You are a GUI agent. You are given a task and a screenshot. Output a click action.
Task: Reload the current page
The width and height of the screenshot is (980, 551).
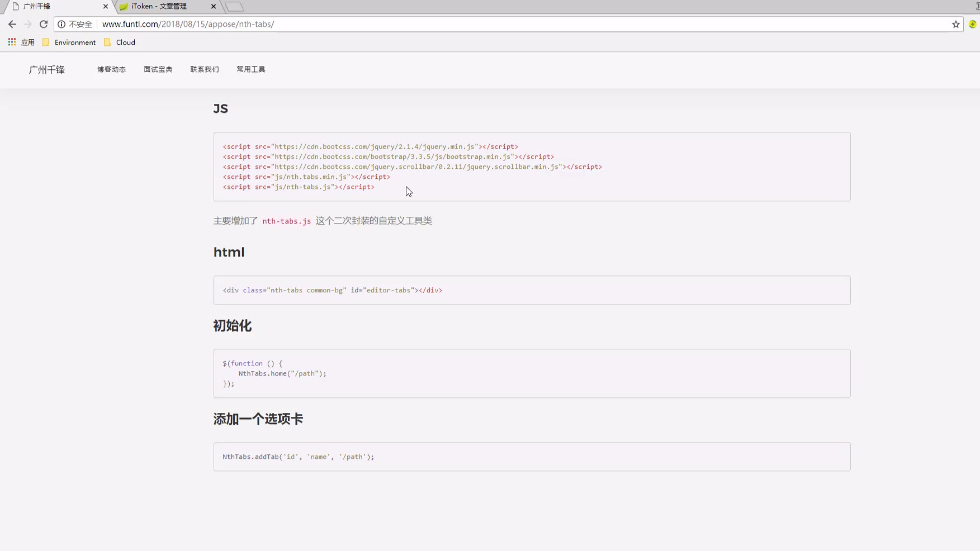44,24
